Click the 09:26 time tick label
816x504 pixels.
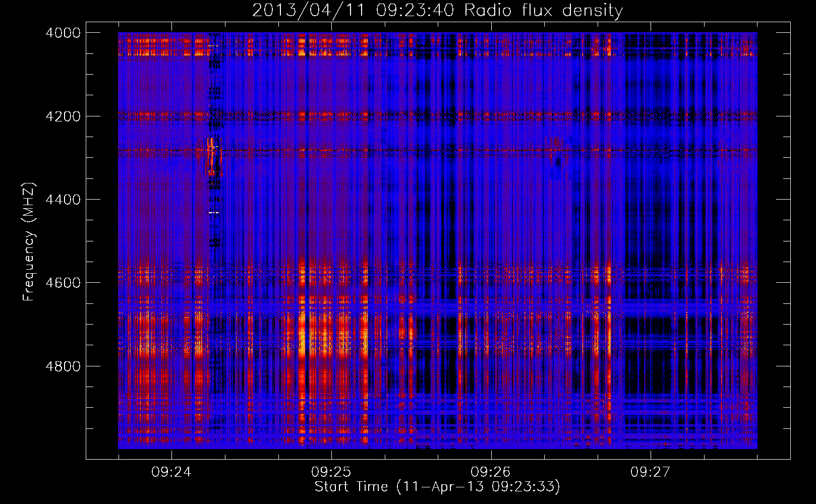(x=491, y=472)
